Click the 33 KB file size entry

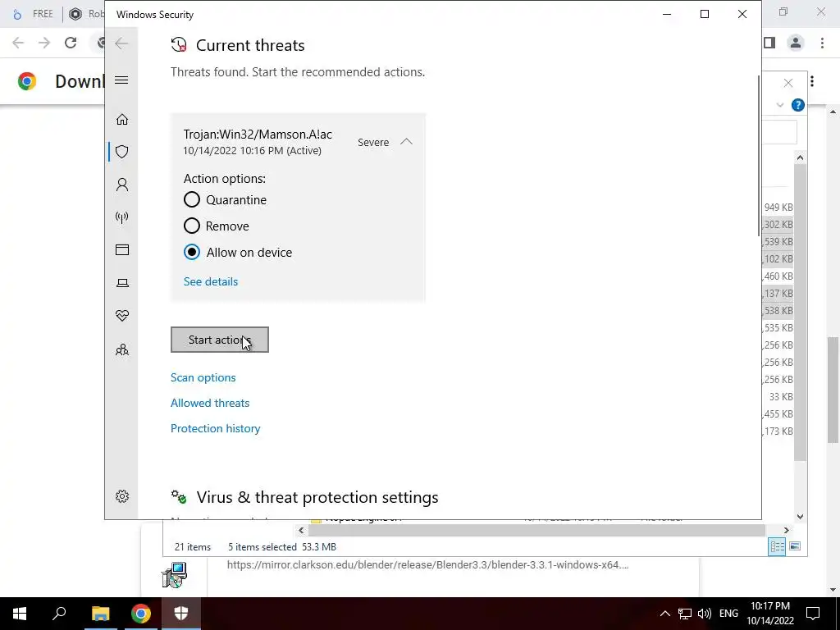(781, 397)
